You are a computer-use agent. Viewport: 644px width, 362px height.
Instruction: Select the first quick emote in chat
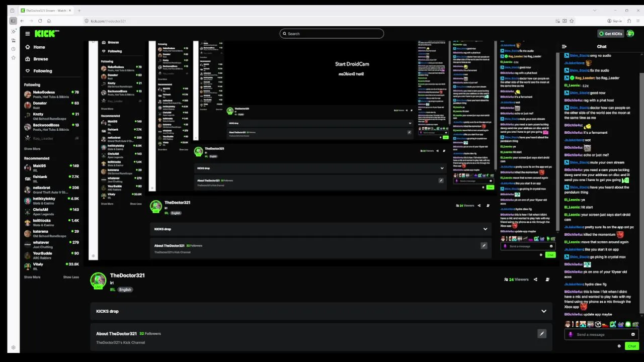click(568, 324)
